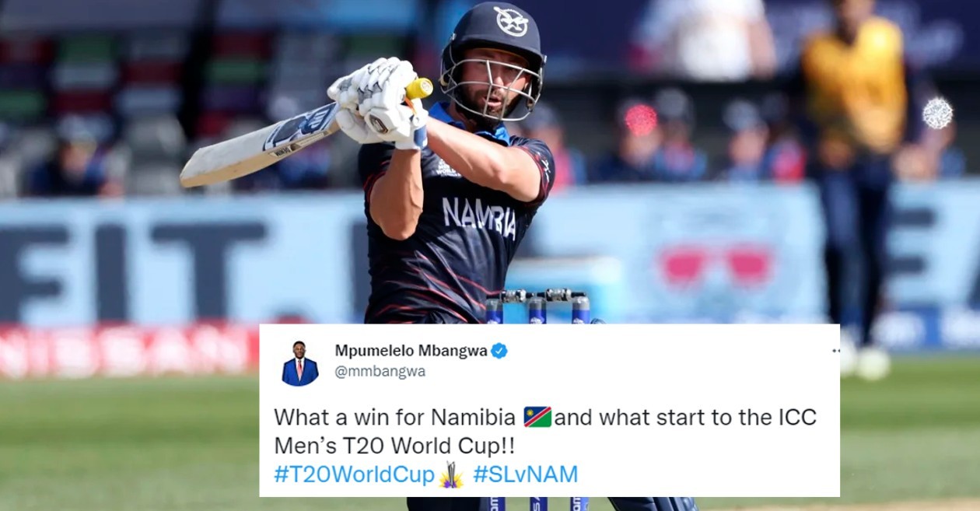Click the Mpumelelo Mbangwa display name
Image resolution: width=980 pixels, height=511 pixels.
[x=411, y=351]
